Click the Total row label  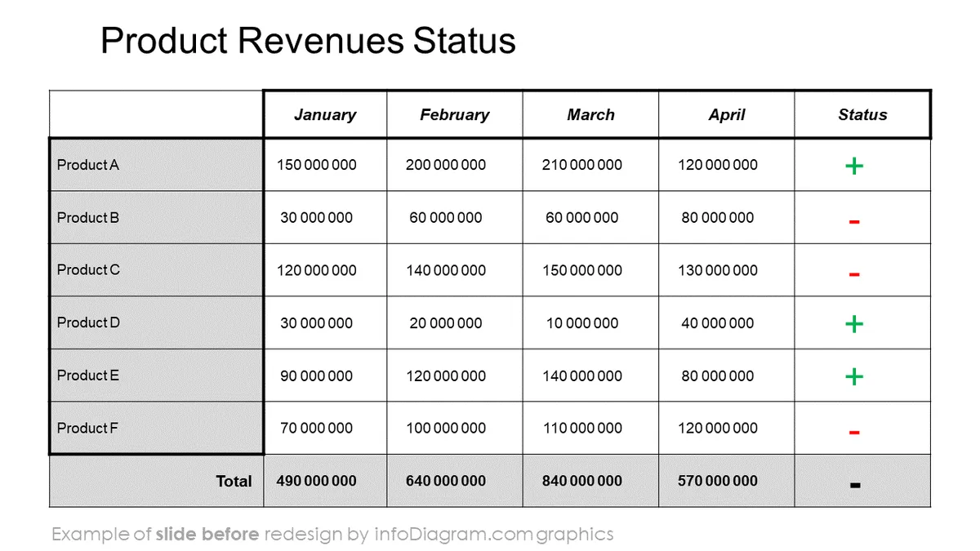coord(234,482)
